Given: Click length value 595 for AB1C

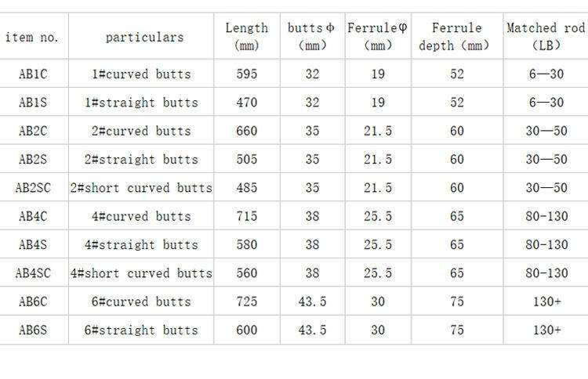Looking at the screenshot, I should pyautogui.click(x=246, y=74).
